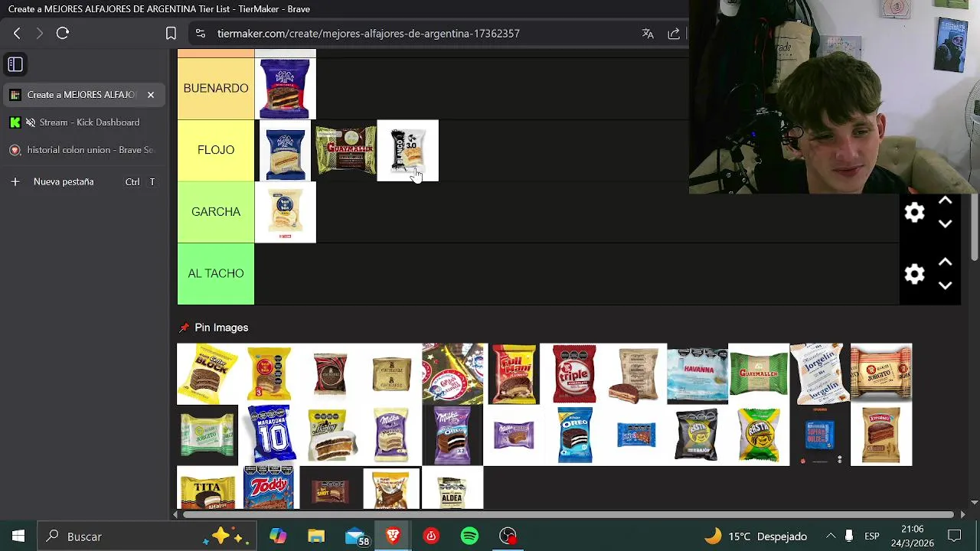This screenshot has width=980, height=551.
Task: Pick the Tita alfajor image
Action: [207, 490]
